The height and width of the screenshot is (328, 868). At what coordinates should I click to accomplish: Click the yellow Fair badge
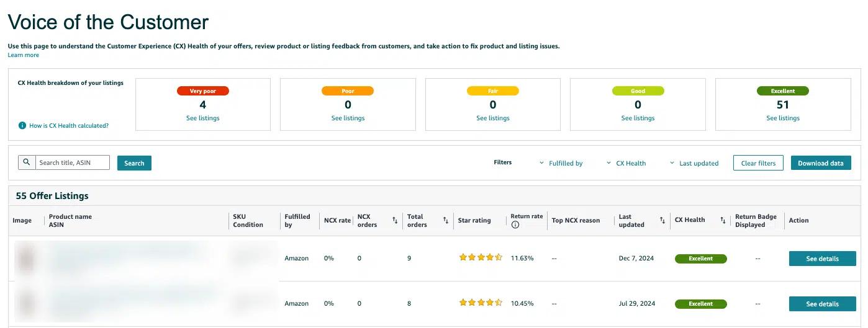click(x=493, y=91)
